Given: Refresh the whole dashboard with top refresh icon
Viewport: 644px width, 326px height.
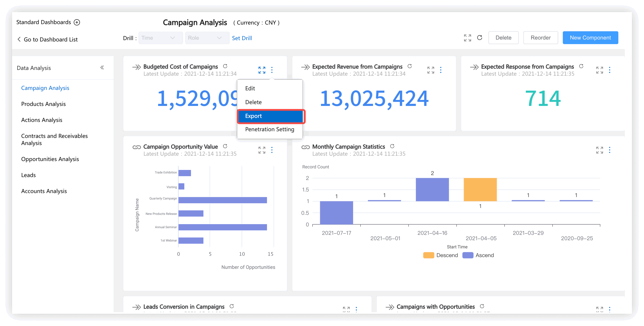Looking at the screenshot, I should tap(479, 38).
